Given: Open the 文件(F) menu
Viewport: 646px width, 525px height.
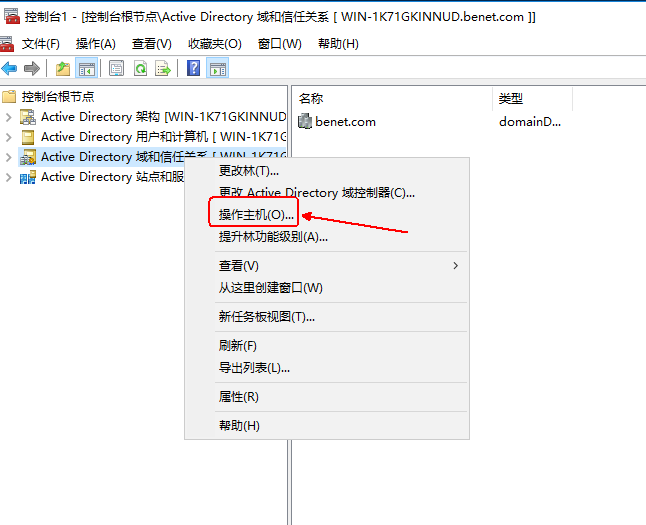Looking at the screenshot, I should click(40, 44).
